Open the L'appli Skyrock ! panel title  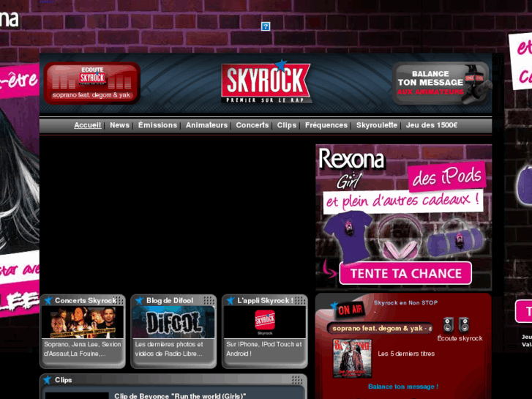(x=266, y=300)
